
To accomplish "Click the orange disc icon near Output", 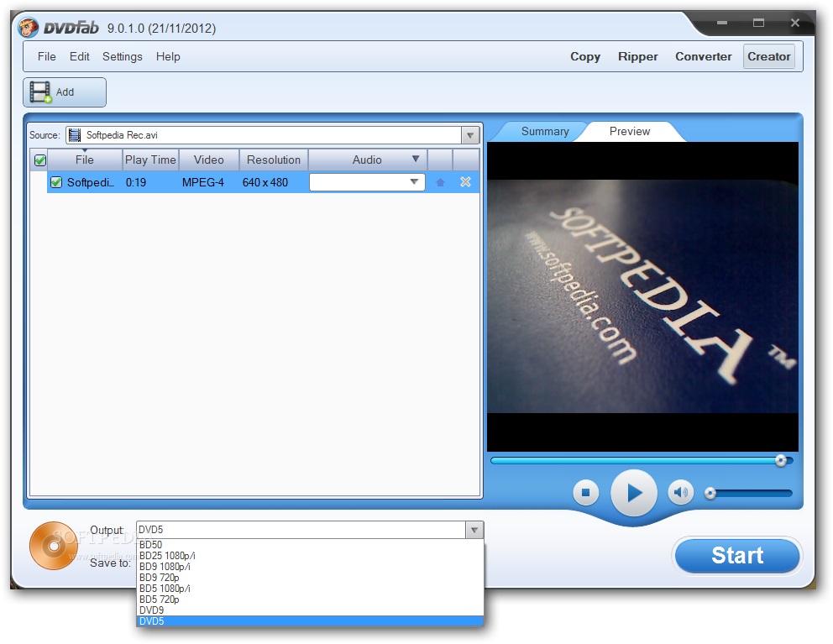I will coord(53,546).
